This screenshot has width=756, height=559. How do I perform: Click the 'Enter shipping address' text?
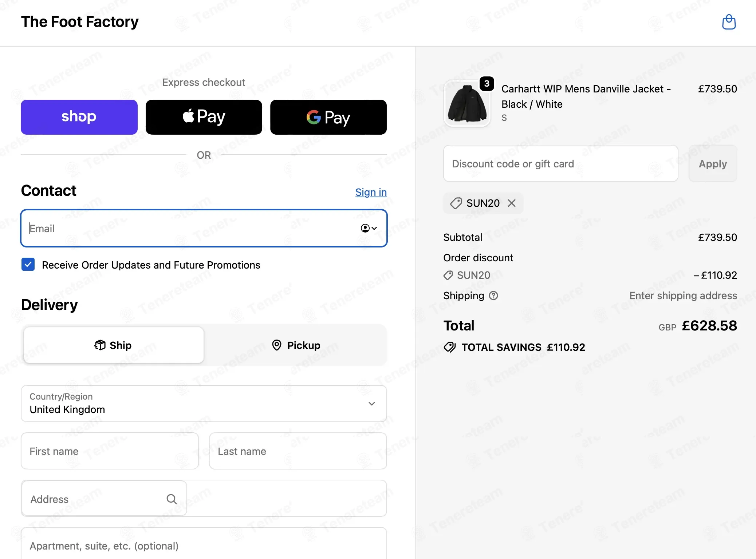pyautogui.click(x=683, y=296)
